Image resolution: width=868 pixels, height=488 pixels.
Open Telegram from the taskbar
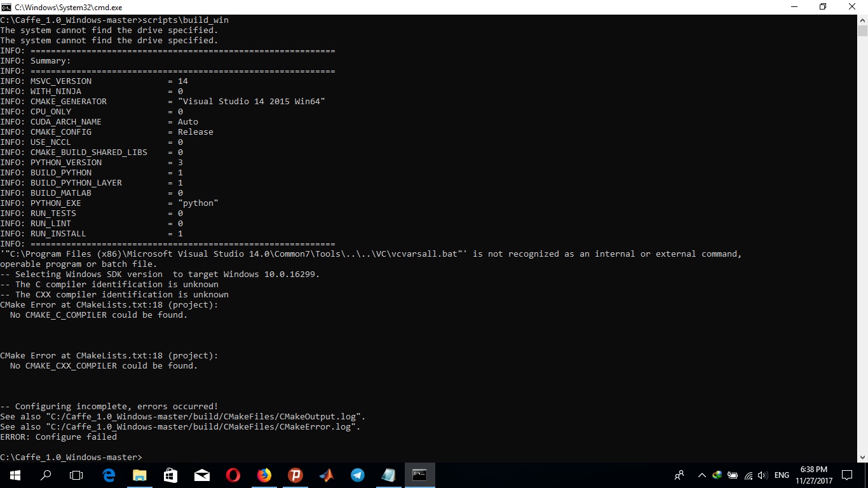(357, 475)
